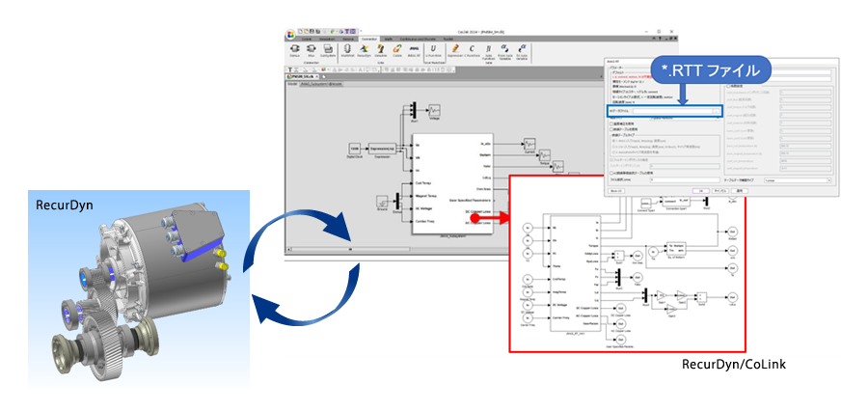The height and width of the screenshot is (411, 868).
Task: Select the Auto Function icon
Action: [489, 51]
